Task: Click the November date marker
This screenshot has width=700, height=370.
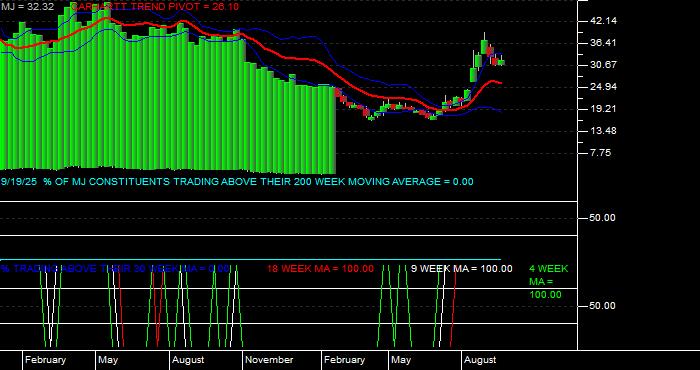Action: point(269,360)
